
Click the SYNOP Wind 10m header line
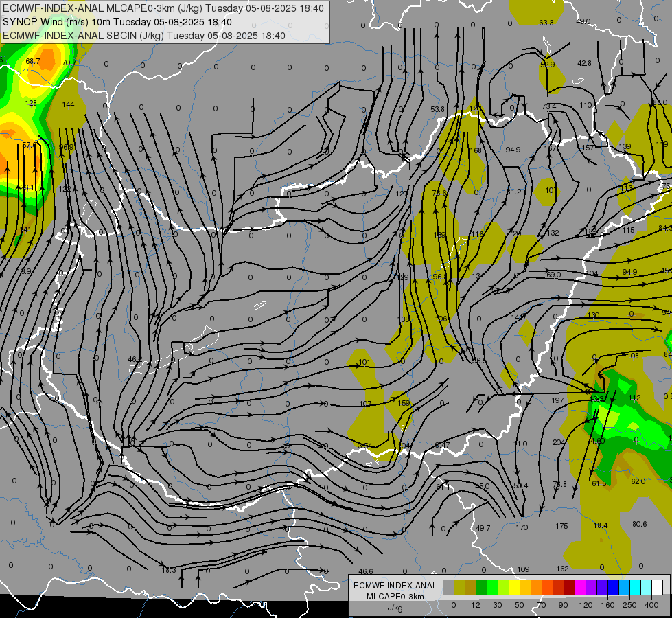pos(117,22)
